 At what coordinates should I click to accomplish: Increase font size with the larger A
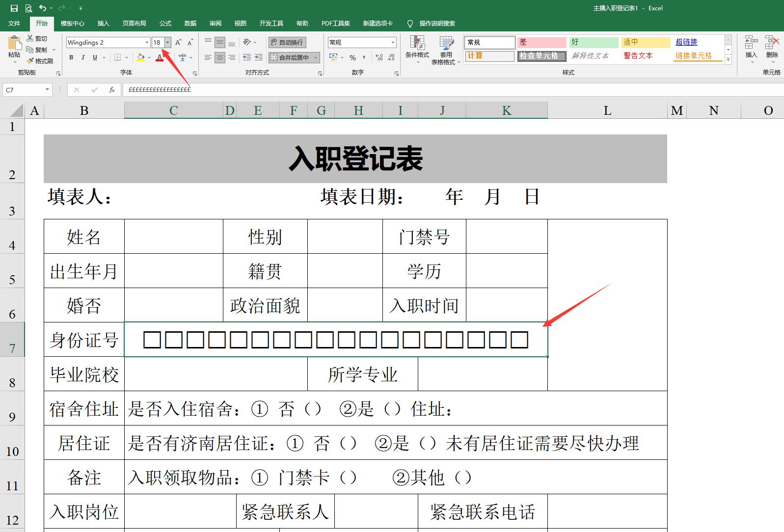pyautogui.click(x=178, y=42)
